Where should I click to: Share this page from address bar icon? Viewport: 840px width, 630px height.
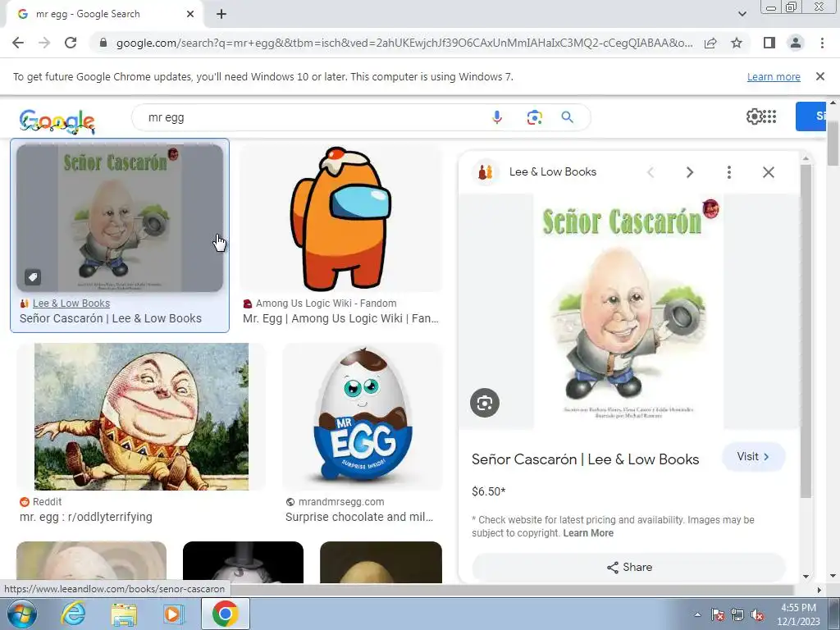pos(710,43)
